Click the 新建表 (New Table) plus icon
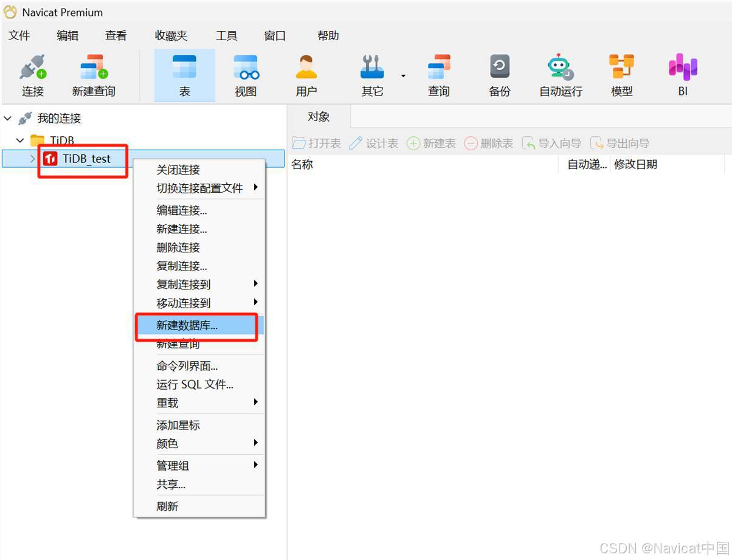This screenshot has height=560, width=732. coord(413,143)
